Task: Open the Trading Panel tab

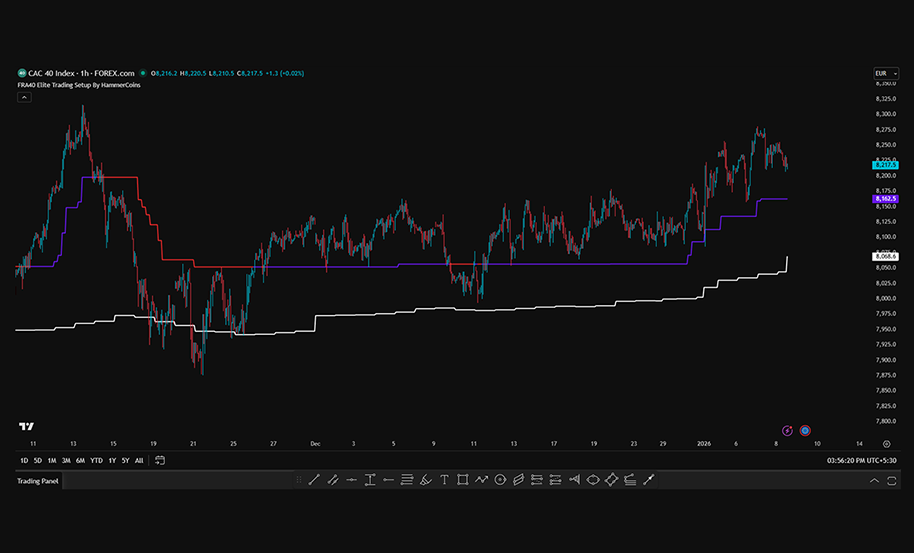Action: (x=38, y=481)
